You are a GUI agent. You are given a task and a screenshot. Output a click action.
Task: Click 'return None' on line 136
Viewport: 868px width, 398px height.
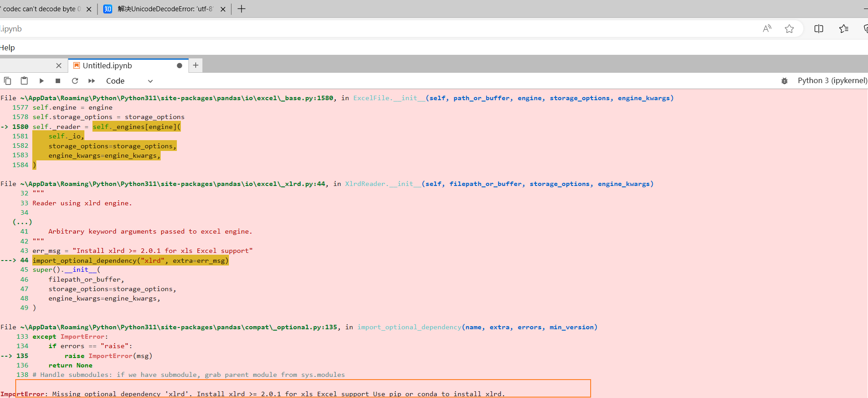pyautogui.click(x=70, y=365)
